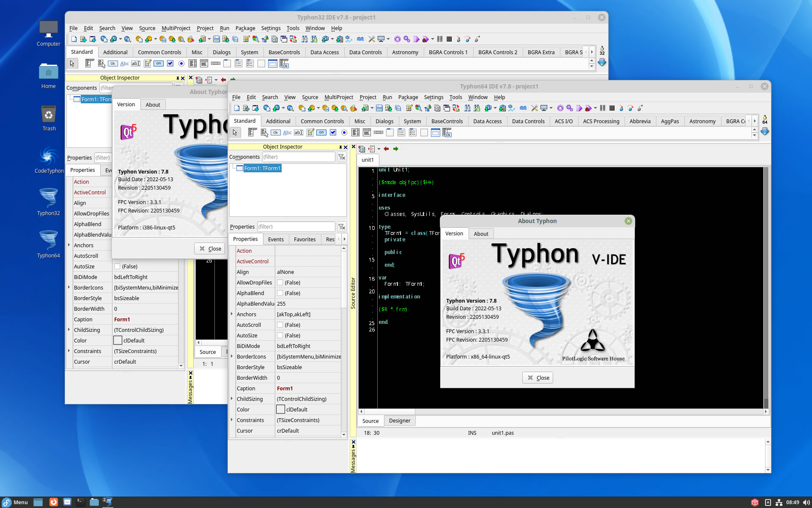Expand the Anchors property in the Typhon32 inspector
Image resolution: width=812 pixels, height=508 pixels.
[x=69, y=246]
